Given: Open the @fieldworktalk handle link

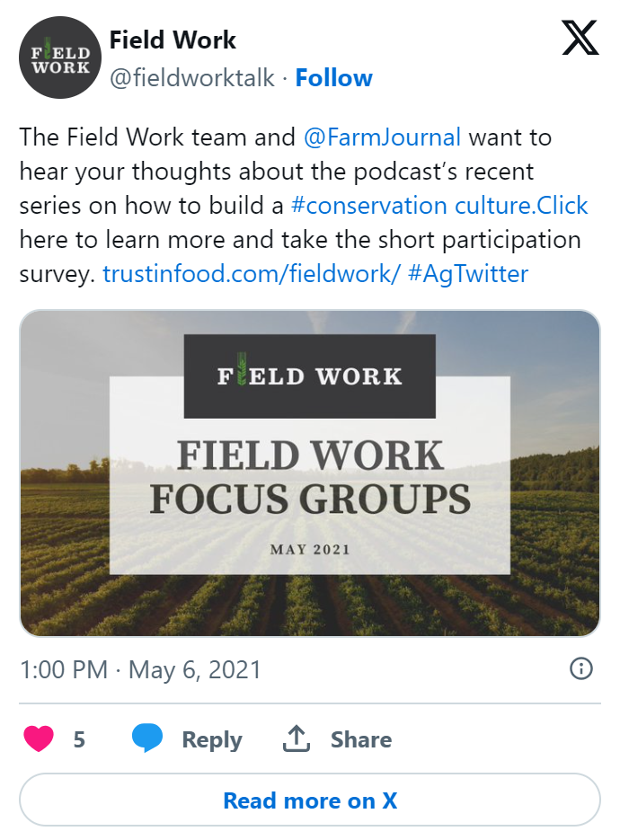Looking at the screenshot, I should click(x=192, y=78).
